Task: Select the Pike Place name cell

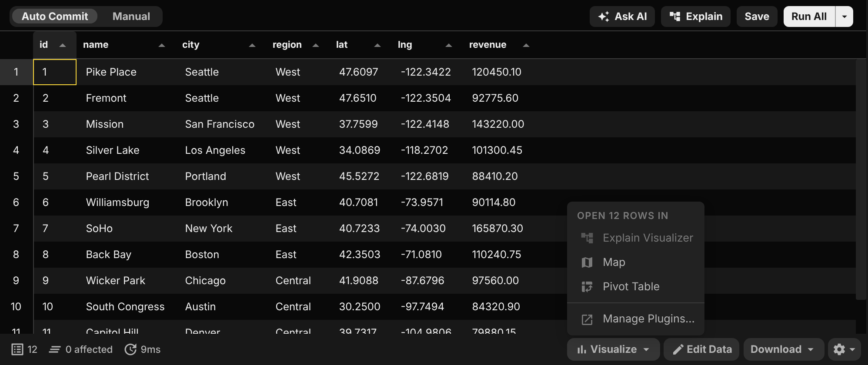Action: pyautogui.click(x=126, y=72)
